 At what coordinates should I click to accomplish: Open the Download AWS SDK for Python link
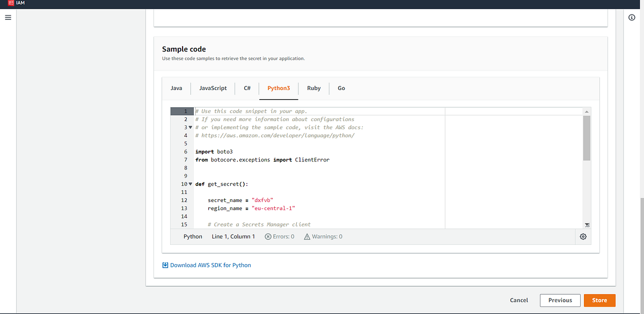coord(211,265)
